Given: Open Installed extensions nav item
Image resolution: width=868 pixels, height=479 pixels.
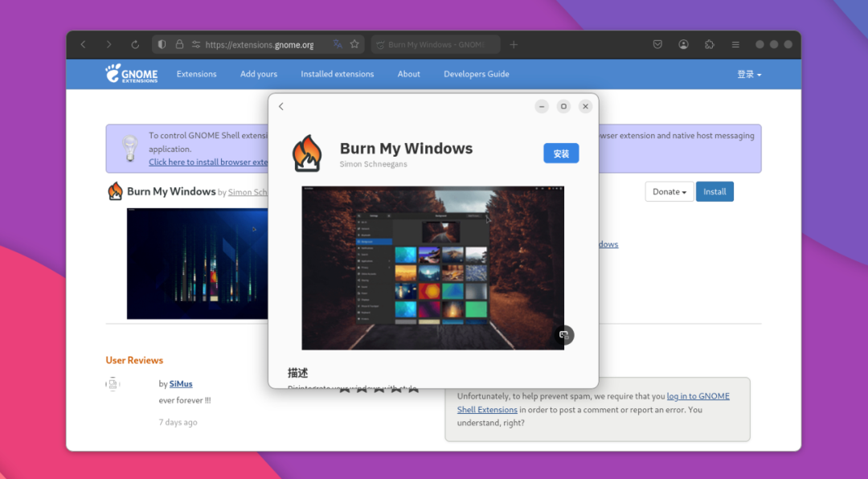Looking at the screenshot, I should (337, 74).
